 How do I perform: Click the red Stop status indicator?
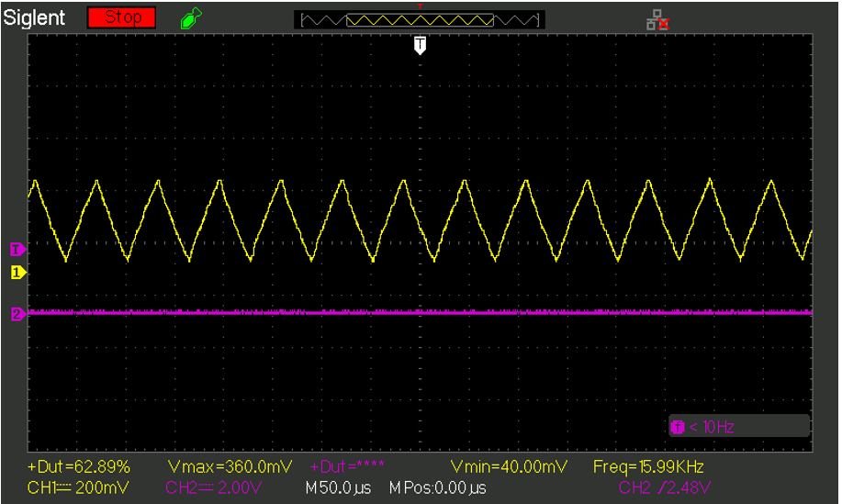[122, 17]
